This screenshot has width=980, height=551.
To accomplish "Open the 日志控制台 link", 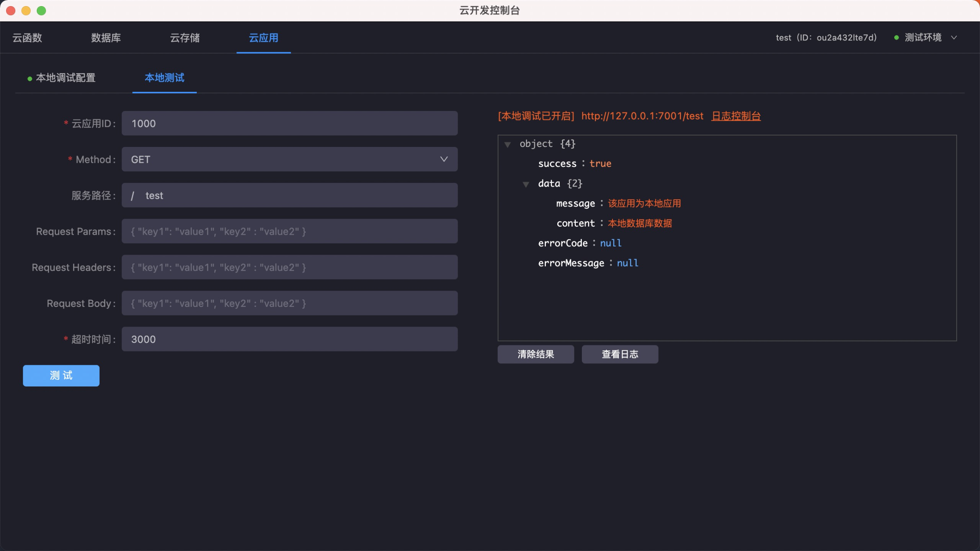I will pyautogui.click(x=736, y=116).
